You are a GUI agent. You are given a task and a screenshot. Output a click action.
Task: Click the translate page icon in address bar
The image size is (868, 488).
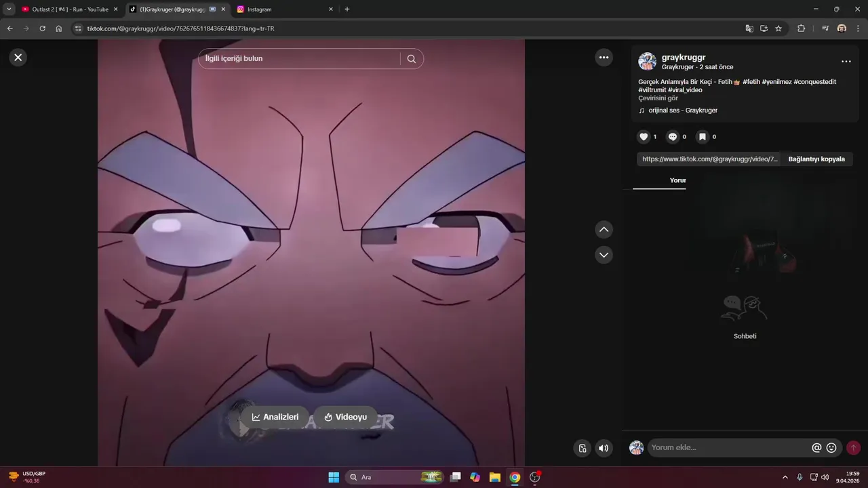(x=749, y=28)
